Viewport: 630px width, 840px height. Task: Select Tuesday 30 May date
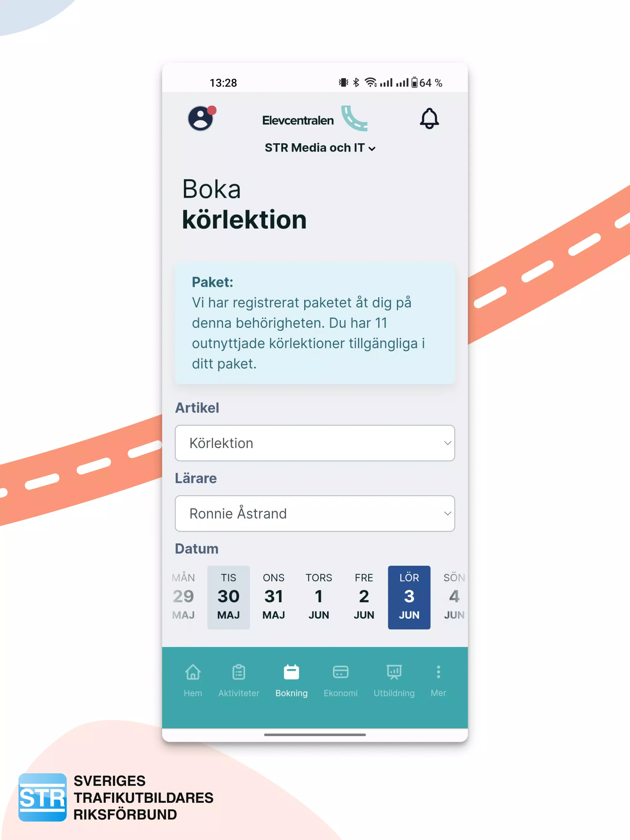228,596
